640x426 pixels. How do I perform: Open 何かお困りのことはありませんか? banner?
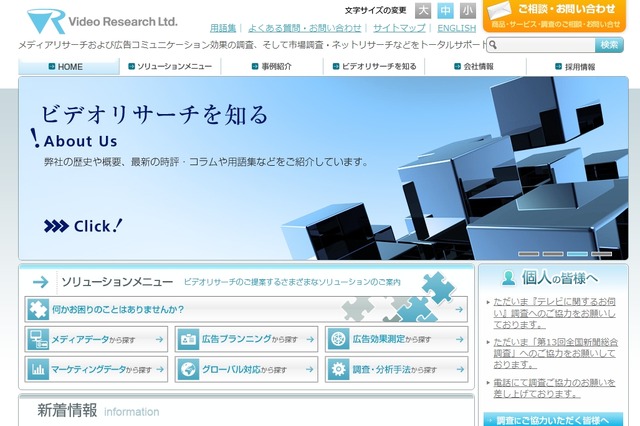(246, 309)
